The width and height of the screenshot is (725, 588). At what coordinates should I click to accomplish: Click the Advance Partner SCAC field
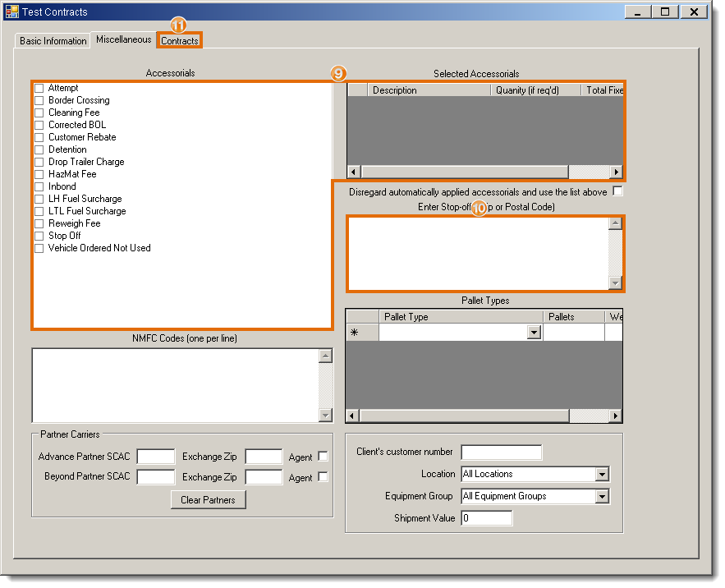tap(155, 457)
